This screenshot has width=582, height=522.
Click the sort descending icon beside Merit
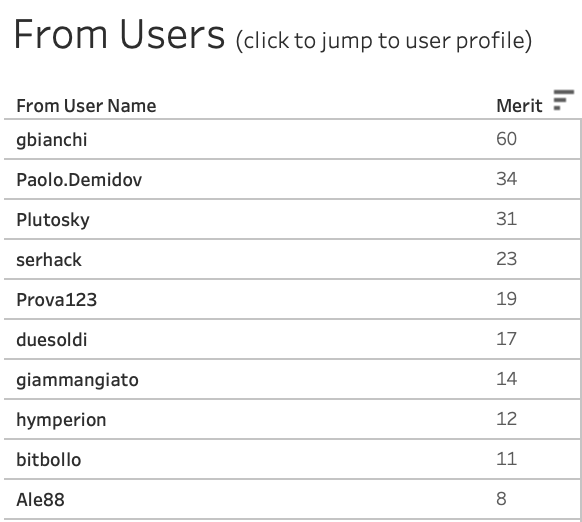tap(563, 100)
